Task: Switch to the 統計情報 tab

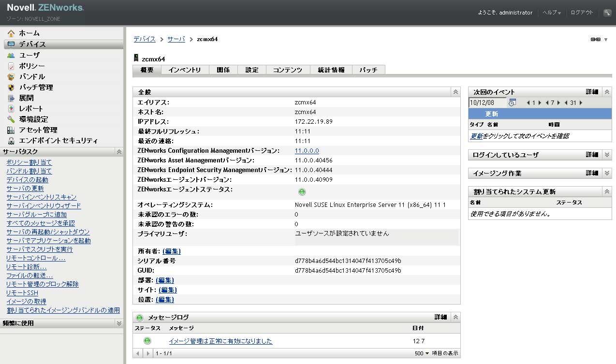Action: pos(331,70)
